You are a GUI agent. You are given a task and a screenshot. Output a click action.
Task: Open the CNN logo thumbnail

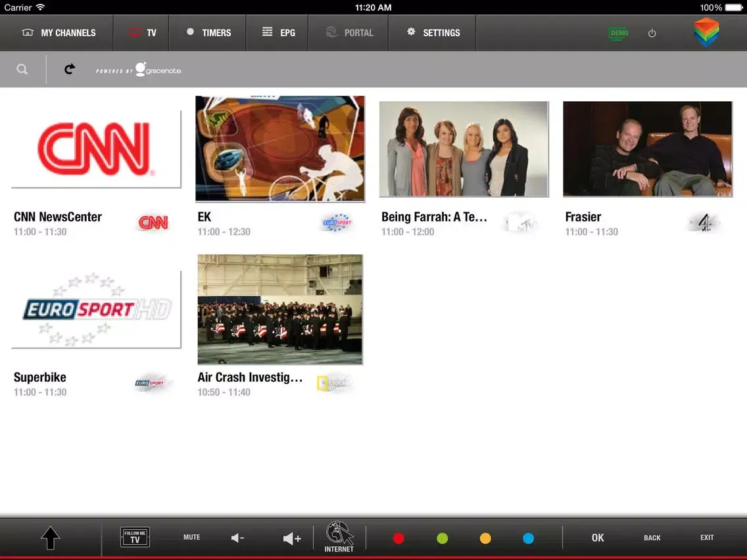point(96,149)
